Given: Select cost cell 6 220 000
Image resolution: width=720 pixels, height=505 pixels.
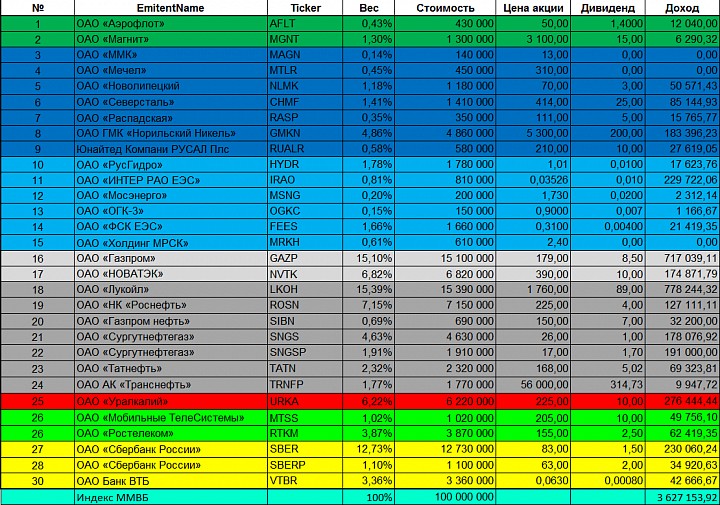Looking at the screenshot, I should coord(445,401).
